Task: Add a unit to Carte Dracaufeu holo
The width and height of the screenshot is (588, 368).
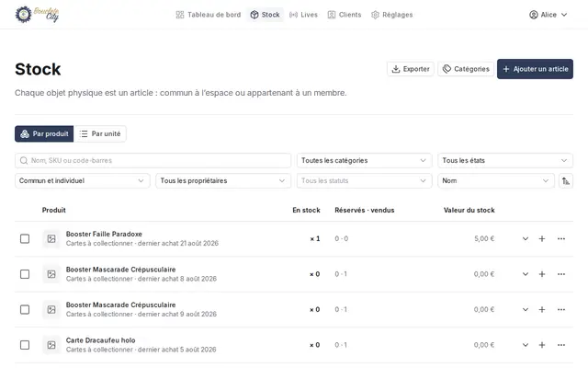Action: point(542,345)
